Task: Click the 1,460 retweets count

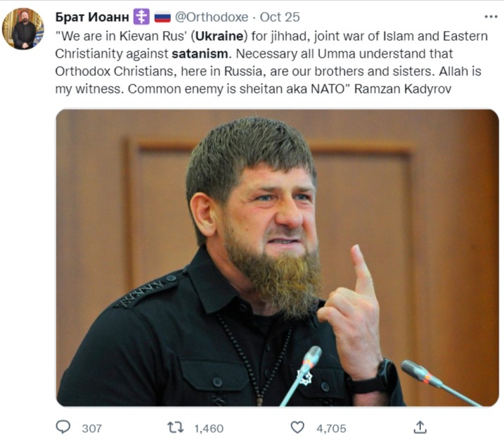Action: 208,428
